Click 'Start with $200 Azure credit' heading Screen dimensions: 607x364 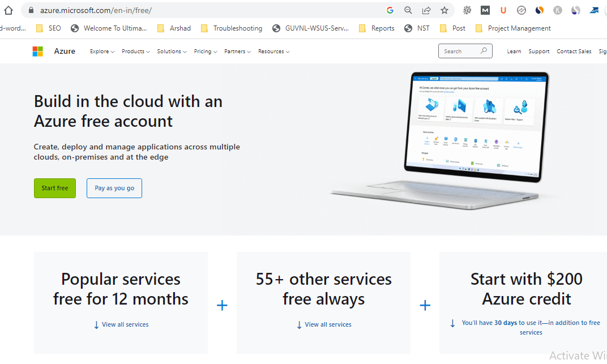527,289
